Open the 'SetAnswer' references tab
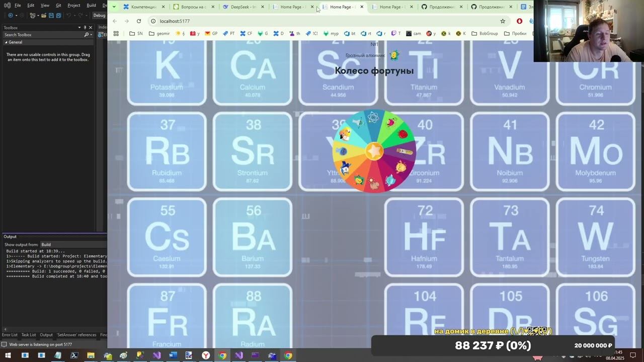 coord(76,335)
